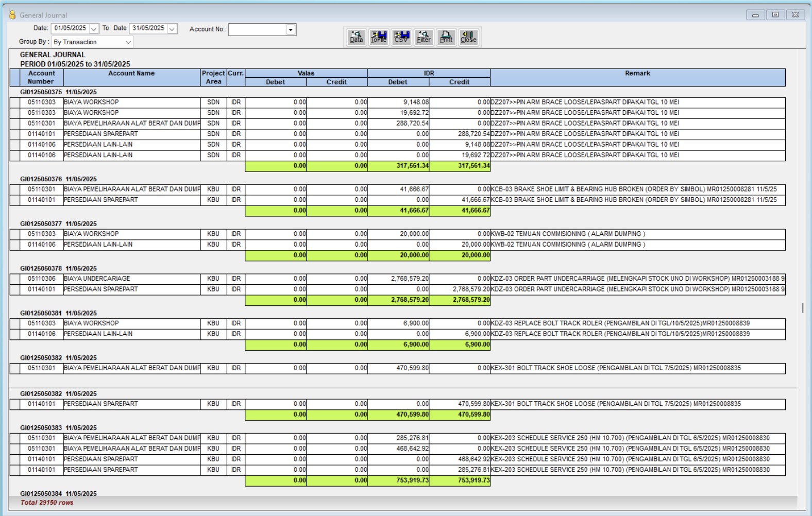Click the 19,692.72 credit amount in GI0125050375
The height and width of the screenshot is (516, 812).
[x=460, y=155]
